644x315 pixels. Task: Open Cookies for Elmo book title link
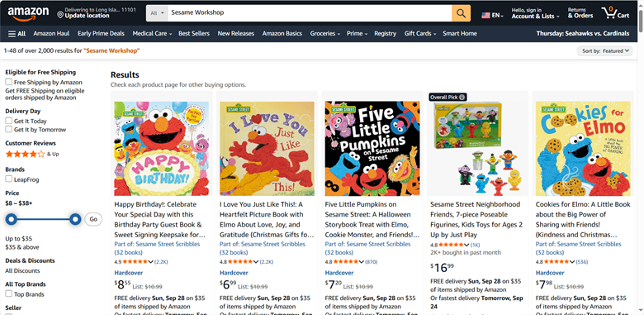coord(583,220)
